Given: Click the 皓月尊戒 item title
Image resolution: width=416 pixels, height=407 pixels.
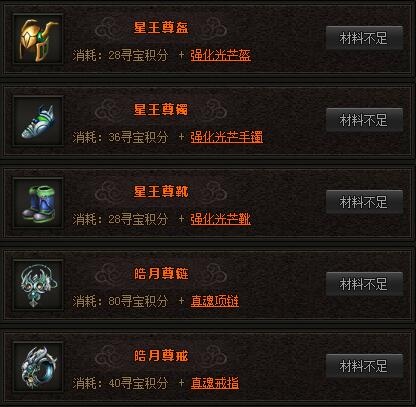Looking at the screenshot, I should pyautogui.click(x=161, y=356).
